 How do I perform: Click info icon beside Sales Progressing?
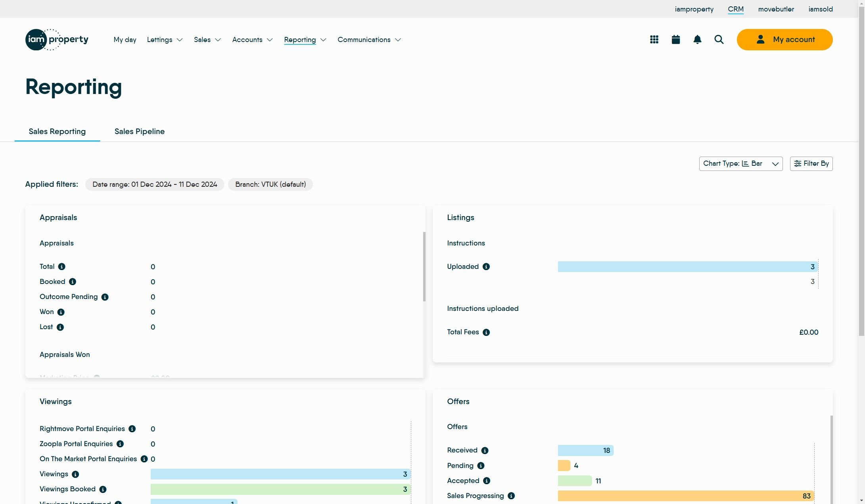point(511,496)
